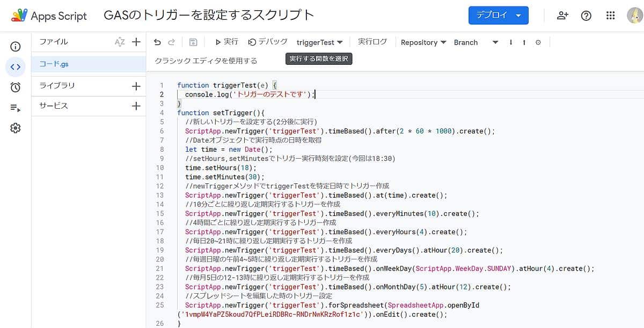Open the デプロイ deploy menu arrow
This screenshot has width=644, height=328.
click(x=519, y=16)
